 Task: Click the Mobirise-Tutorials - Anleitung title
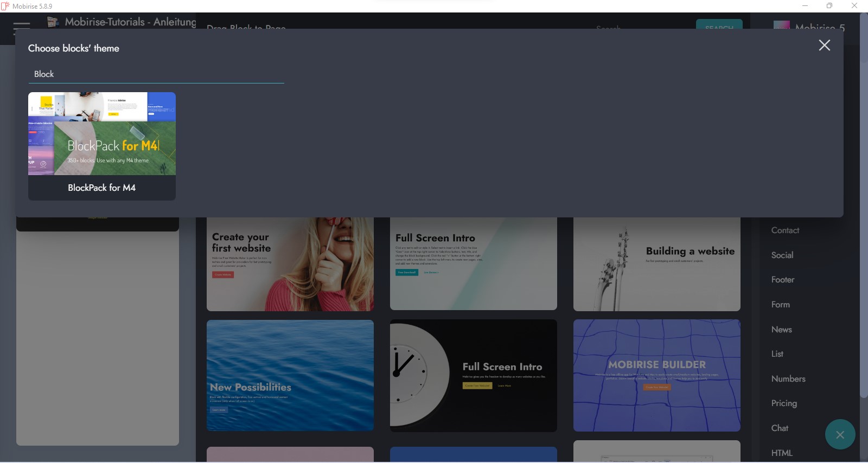click(x=131, y=22)
